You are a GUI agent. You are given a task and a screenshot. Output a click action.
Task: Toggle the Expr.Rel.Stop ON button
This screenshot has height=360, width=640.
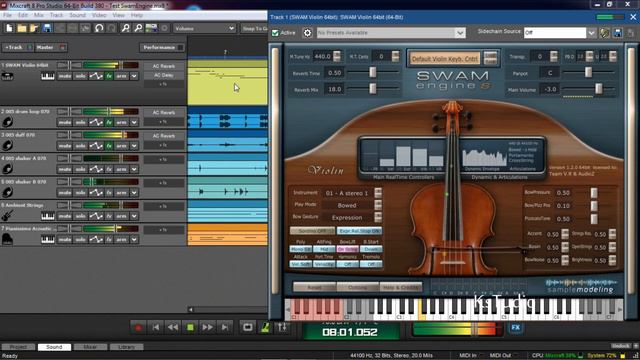(x=360, y=231)
